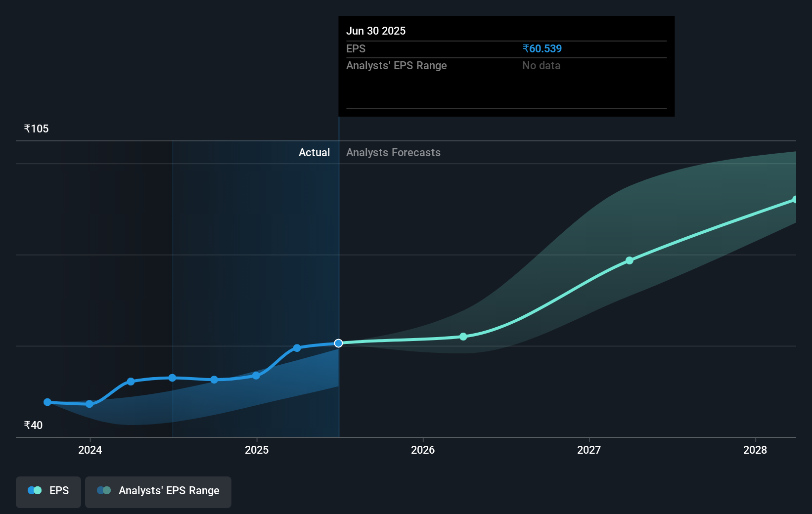Viewport: 812px width, 514px height.
Task: Click the teal dot in EPS legend
Action: tap(38, 490)
